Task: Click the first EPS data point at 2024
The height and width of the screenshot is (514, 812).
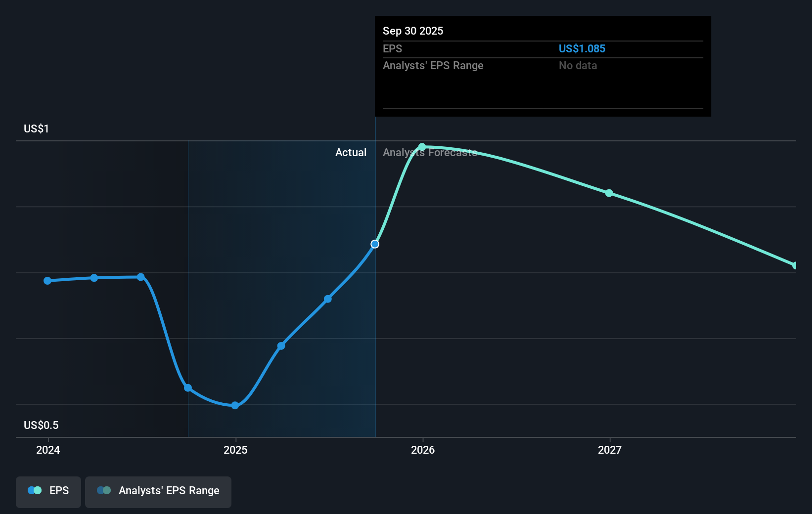Action: coord(47,281)
